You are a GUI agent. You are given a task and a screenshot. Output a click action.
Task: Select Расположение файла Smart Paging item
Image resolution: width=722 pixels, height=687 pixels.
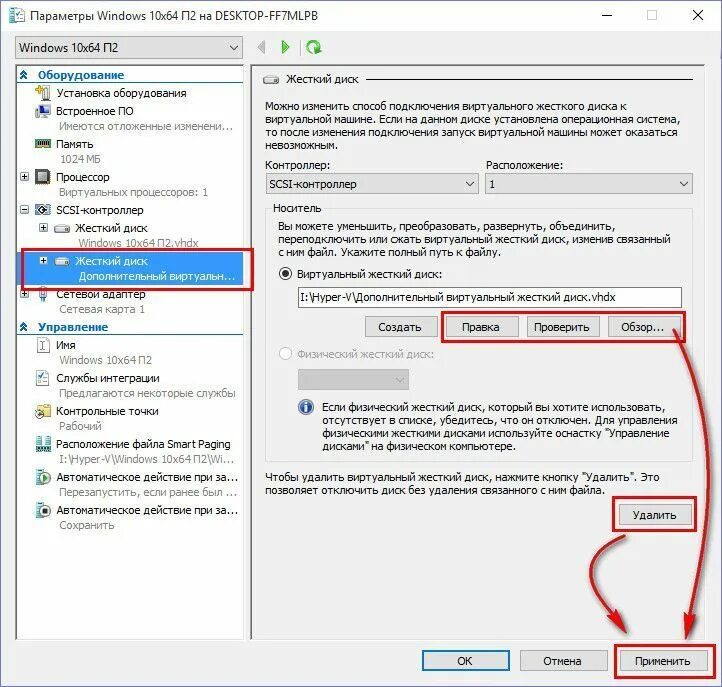point(143,444)
